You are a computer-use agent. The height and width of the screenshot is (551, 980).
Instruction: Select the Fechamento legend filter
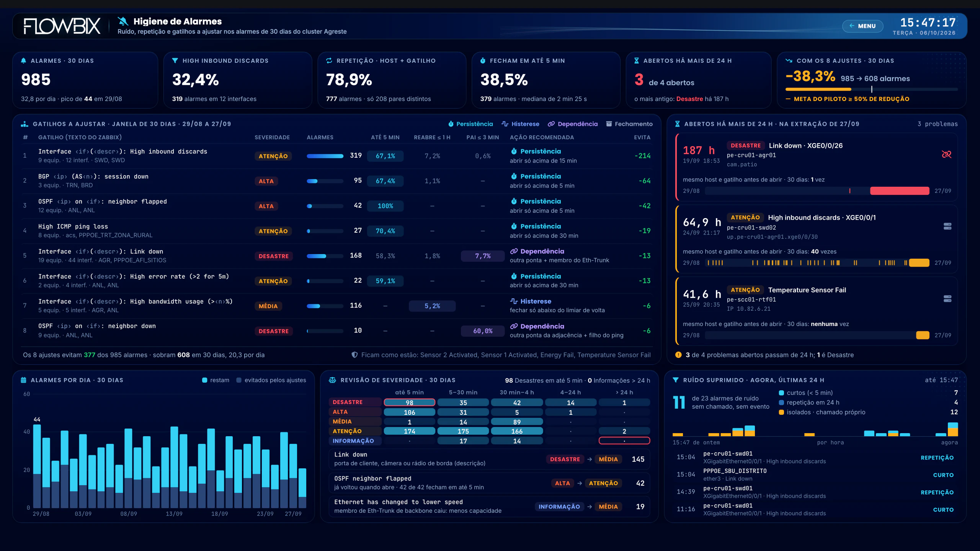629,124
